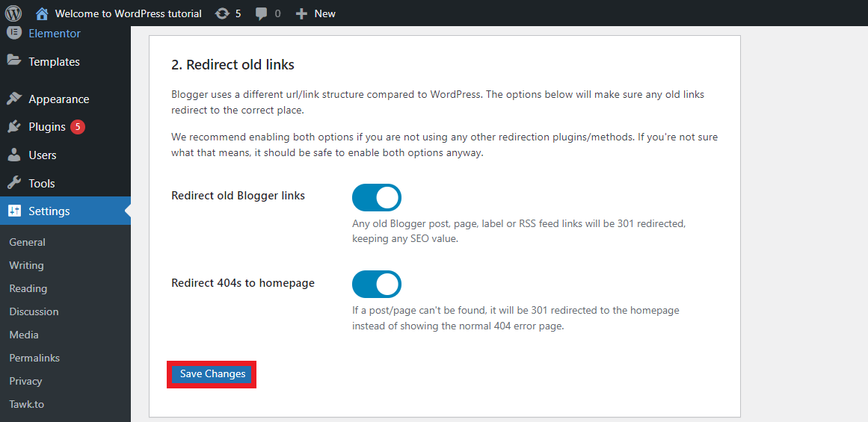This screenshot has height=422, width=868.
Task: Click the paragraph starting 'Blogger uses a different url/link structure'
Action: (x=437, y=102)
